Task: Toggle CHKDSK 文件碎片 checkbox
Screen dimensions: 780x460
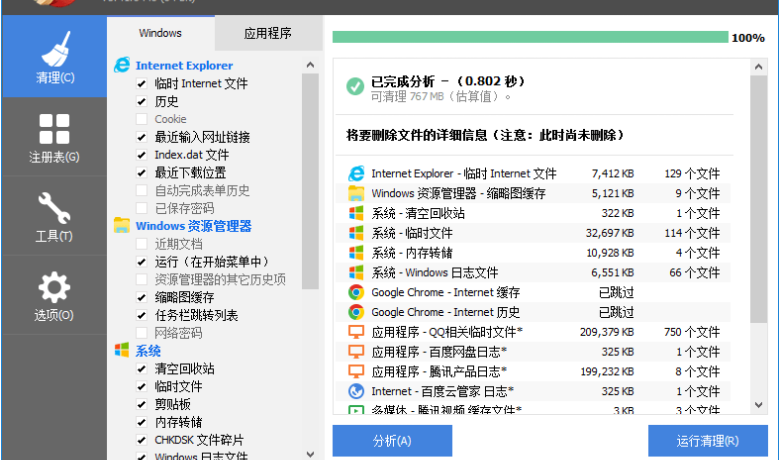Action: tap(142, 440)
